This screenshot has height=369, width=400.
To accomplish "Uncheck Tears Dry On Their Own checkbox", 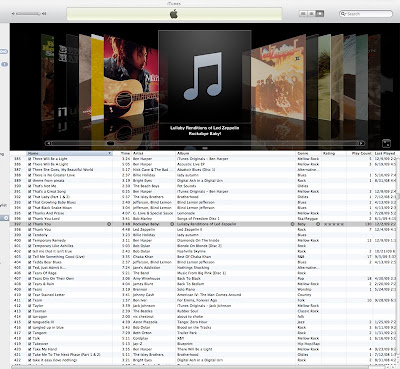I will click(x=30, y=278).
